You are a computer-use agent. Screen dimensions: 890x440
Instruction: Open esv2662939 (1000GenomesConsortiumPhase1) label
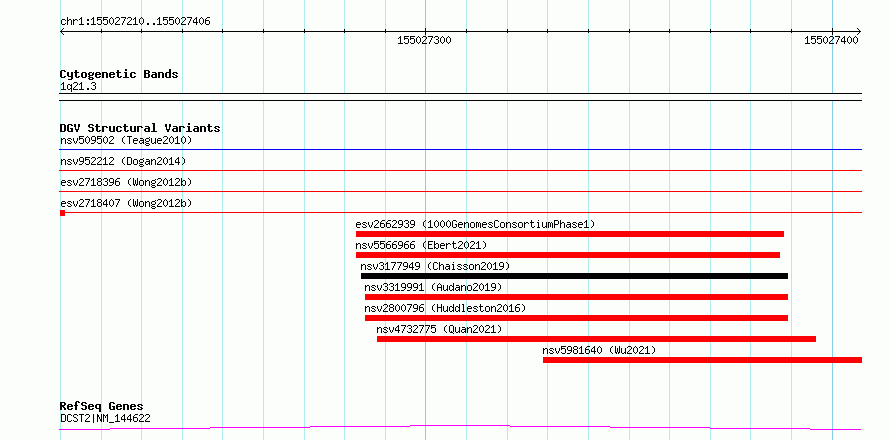click(x=476, y=224)
